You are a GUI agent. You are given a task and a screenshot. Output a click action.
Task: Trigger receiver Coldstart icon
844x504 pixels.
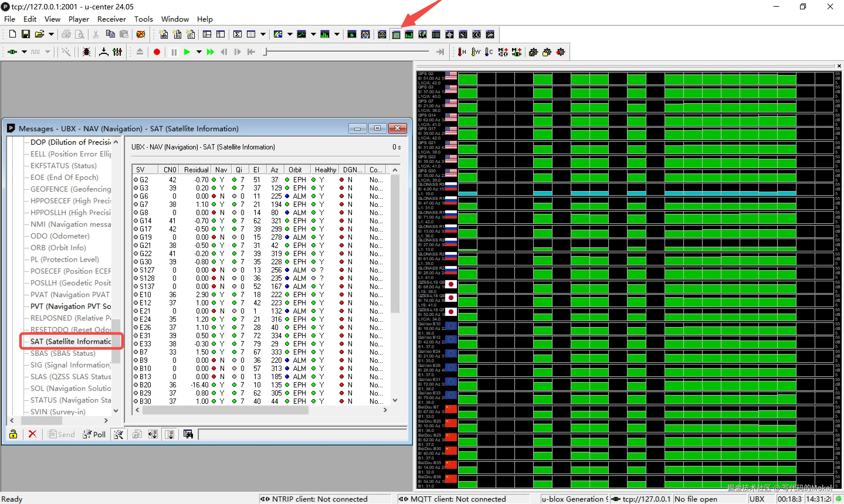coord(489,52)
